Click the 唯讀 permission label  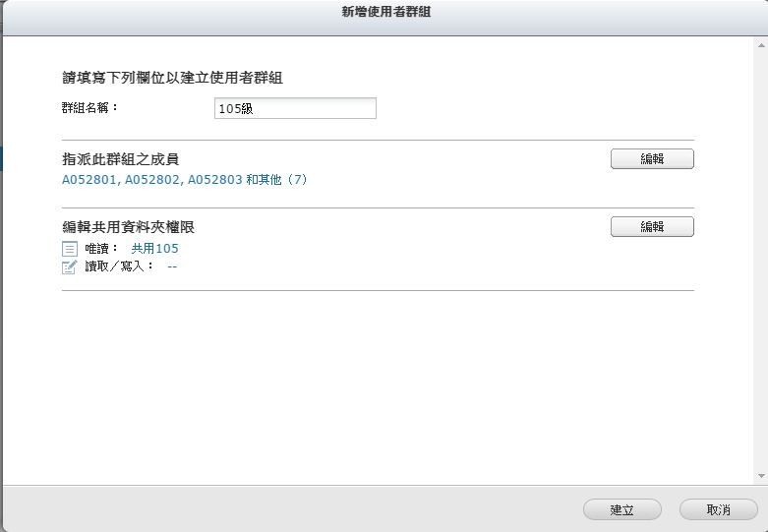[x=101, y=249]
